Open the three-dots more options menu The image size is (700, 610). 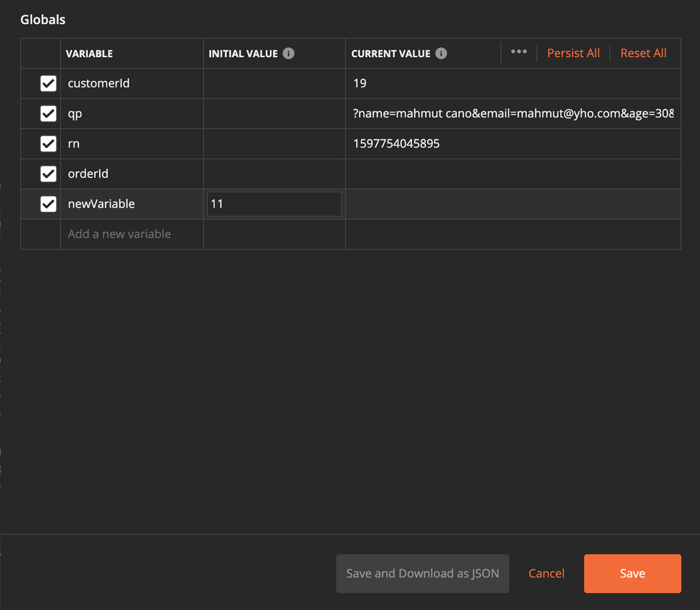click(x=519, y=52)
